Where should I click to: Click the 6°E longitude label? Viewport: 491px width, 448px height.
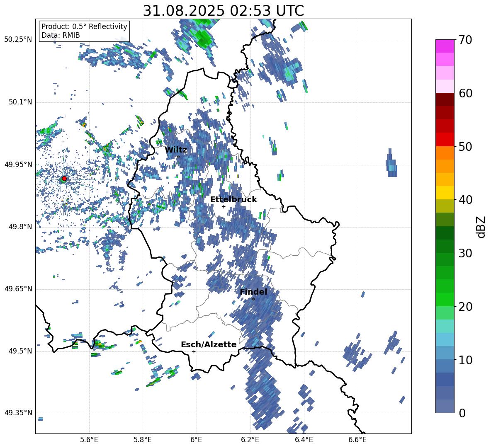click(x=196, y=440)
